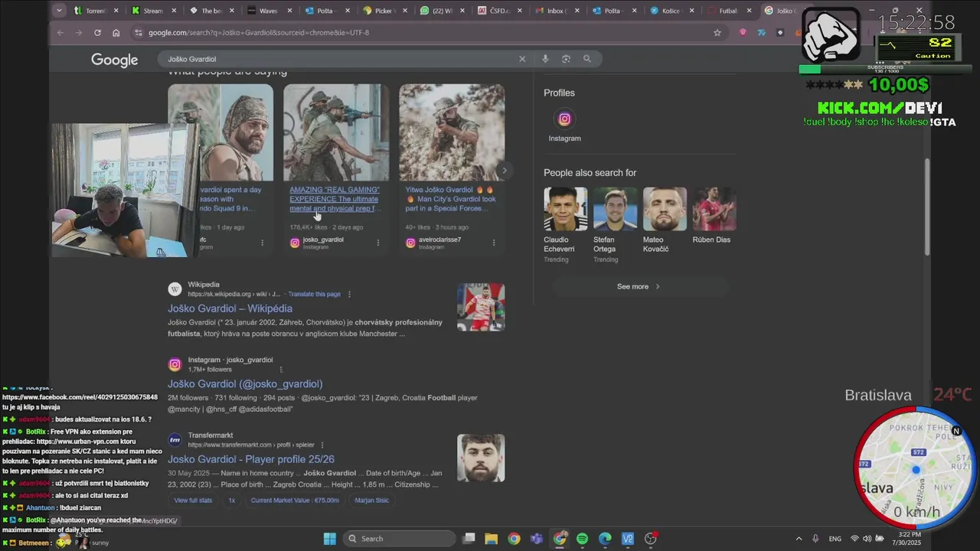Open Windows Start menu
Image resolution: width=980 pixels, height=551 pixels.
coord(329,539)
